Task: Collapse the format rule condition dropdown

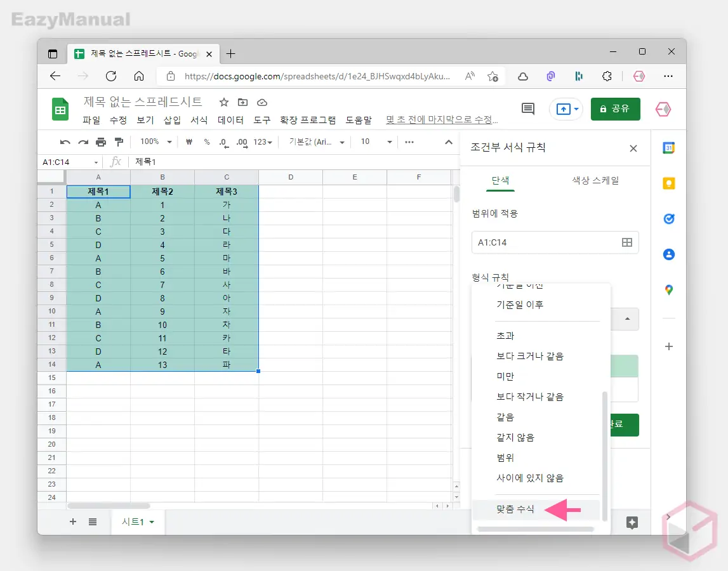Action: click(627, 319)
